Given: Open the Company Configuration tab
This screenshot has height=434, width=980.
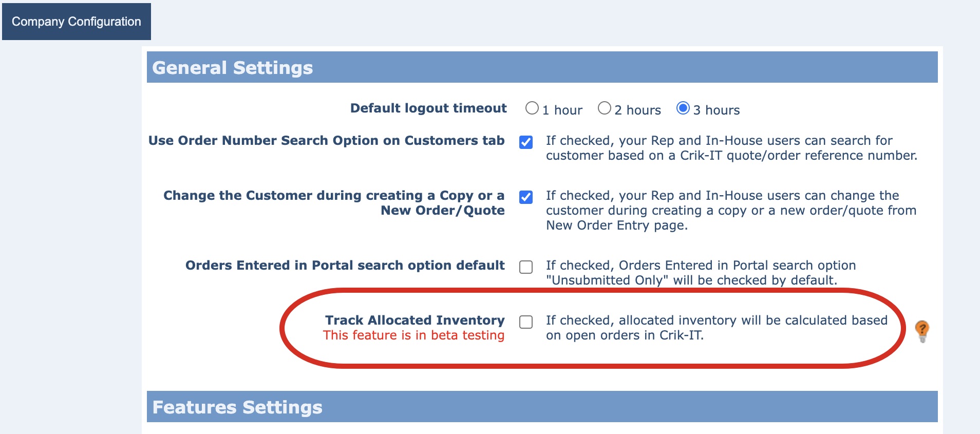Looking at the screenshot, I should click(77, 22).
